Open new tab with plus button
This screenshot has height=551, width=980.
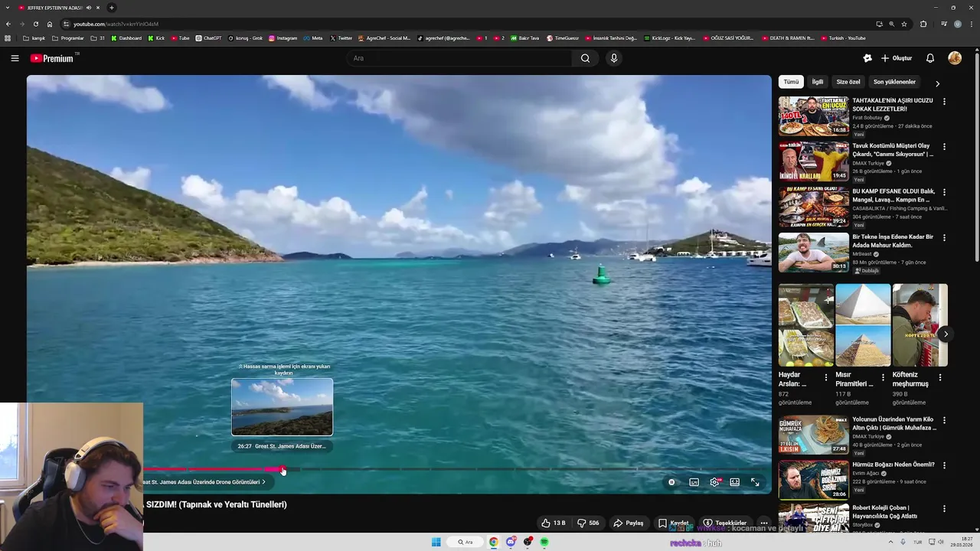[111, 8]
